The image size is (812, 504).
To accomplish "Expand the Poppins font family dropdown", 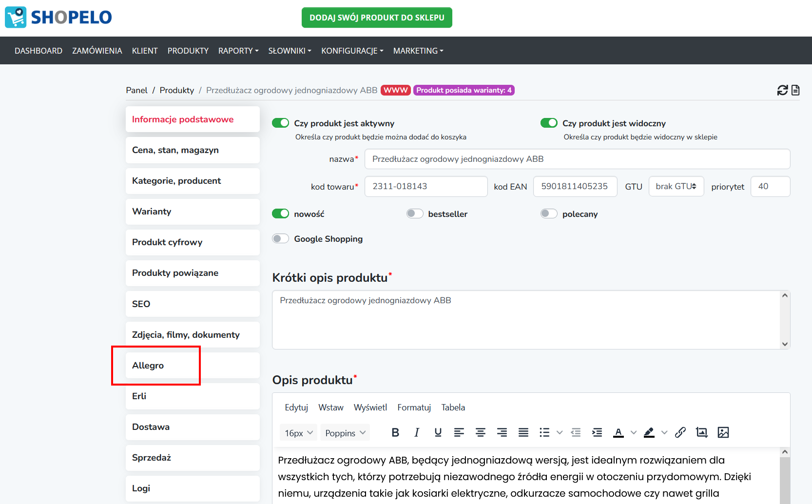I will [345, 433].
